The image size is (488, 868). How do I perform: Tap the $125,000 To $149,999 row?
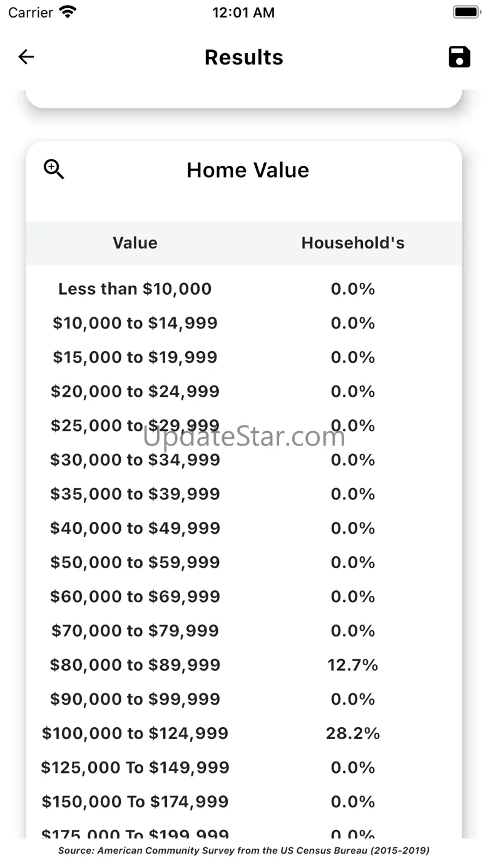(x=135, y=767)
